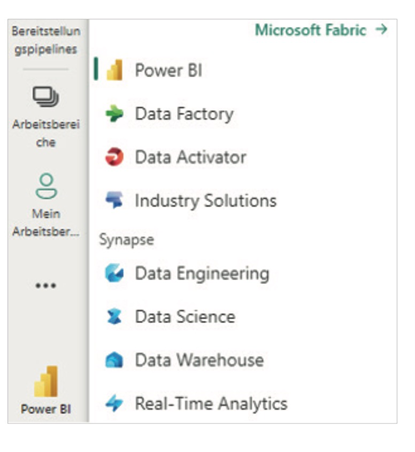Select the Data Factory menu entry
Image resolution: width=415 pixels, height=452 pixels.
(184, 114)
